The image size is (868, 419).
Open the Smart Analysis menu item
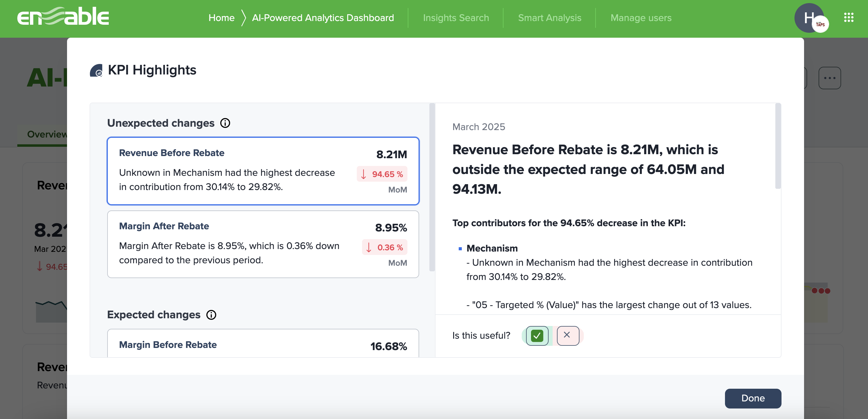(x=550, y=18)
